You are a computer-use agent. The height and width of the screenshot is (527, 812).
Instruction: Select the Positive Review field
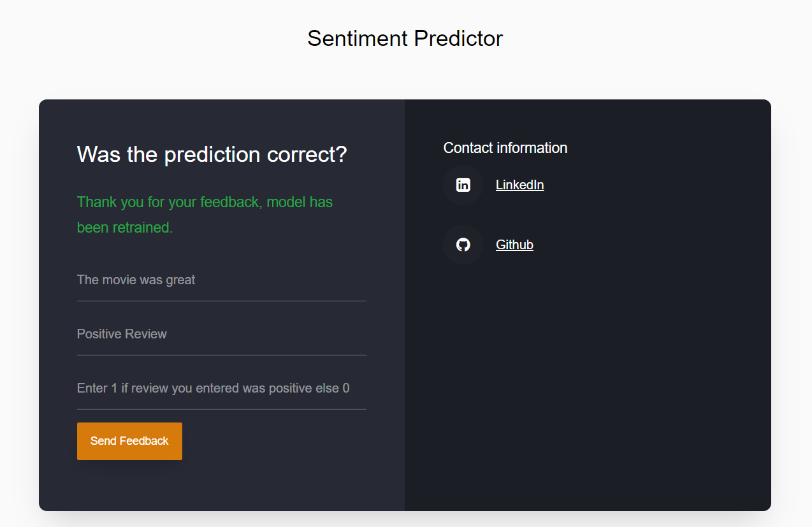(x=221, y=335)
